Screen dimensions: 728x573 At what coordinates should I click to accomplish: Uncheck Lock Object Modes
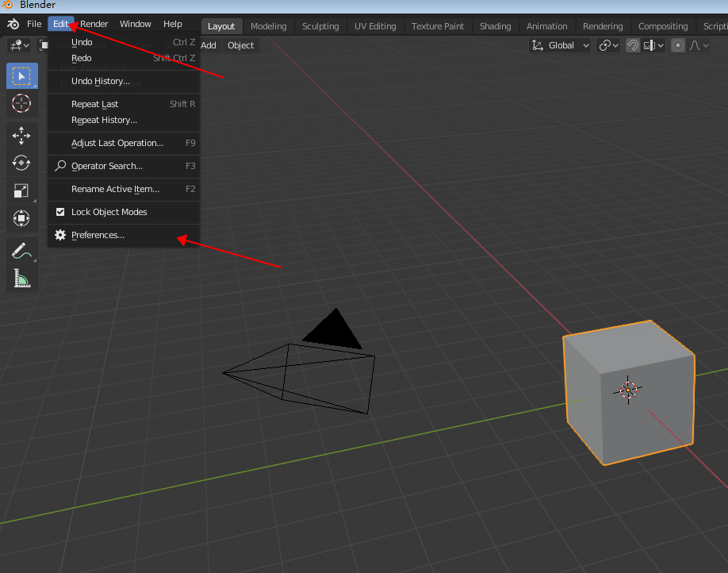[x=60, y=213]
